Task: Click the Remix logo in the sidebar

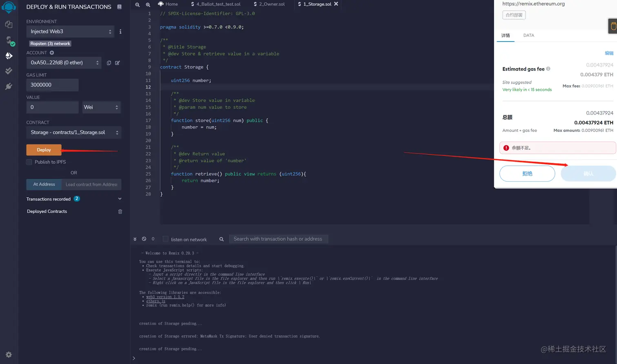Action: click(x=9, y=7)
